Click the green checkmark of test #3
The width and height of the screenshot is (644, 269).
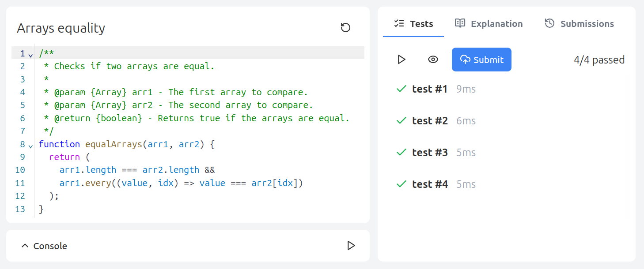click(401, 152)
